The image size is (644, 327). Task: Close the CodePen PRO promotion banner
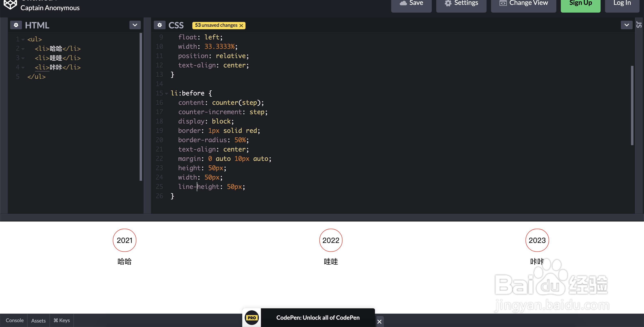tap(379, 322)
